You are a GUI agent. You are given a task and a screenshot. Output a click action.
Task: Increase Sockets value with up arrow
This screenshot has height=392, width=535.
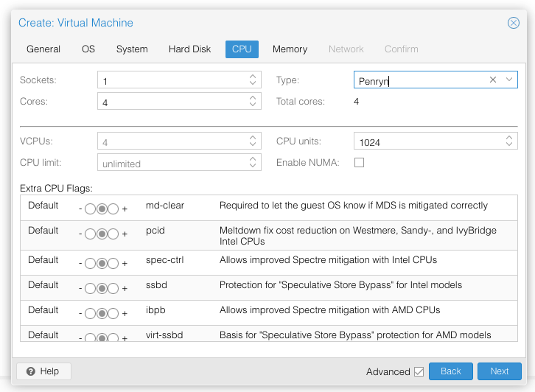coord(253,77)
